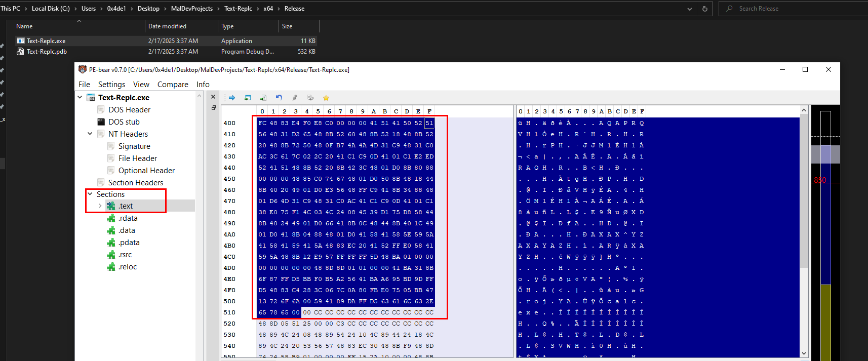Click the hex view vertical scrollbar thumb
Screen dimensions: 868x361
tap(804, 191)
